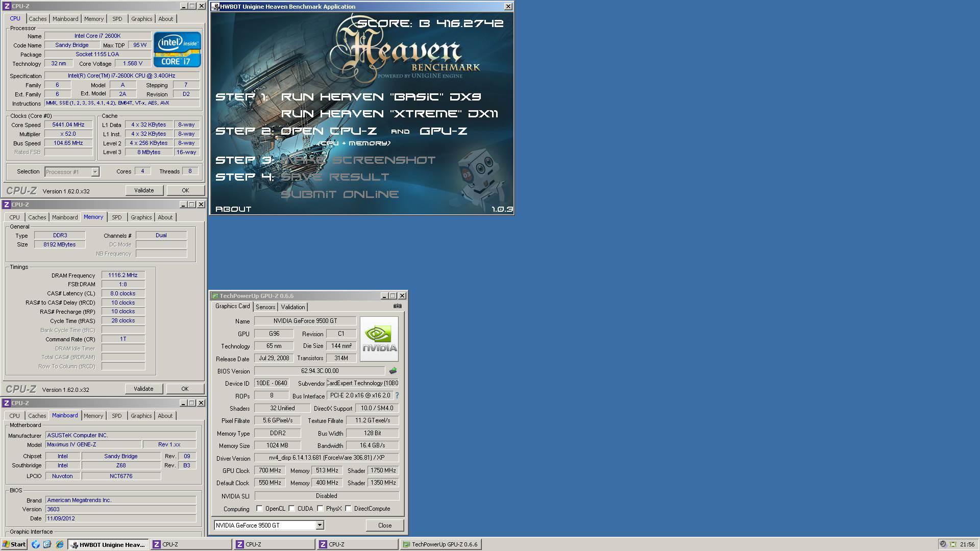Image resolution: width=980 pixels, height=551 pixels.
Task: Launch Internet Explorer from quick launch
Action: pyautogui.click(x=59, y=544)
